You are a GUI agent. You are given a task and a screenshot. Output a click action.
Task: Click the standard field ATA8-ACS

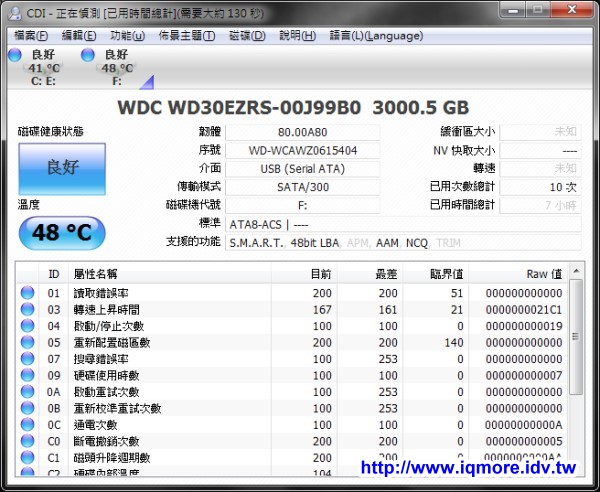[x=403, y=224]
